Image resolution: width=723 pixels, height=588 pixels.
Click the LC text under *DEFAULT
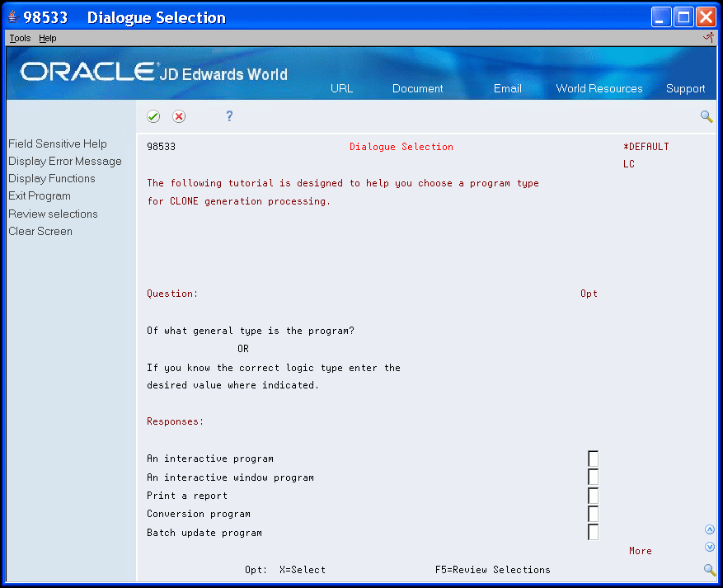[x=629, y=164]
